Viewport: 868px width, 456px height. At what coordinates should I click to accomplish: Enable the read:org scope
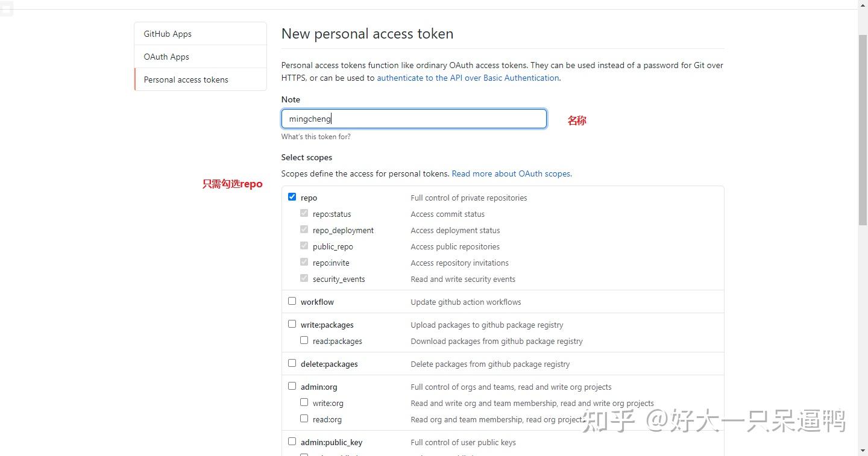[x=304, y=418]
